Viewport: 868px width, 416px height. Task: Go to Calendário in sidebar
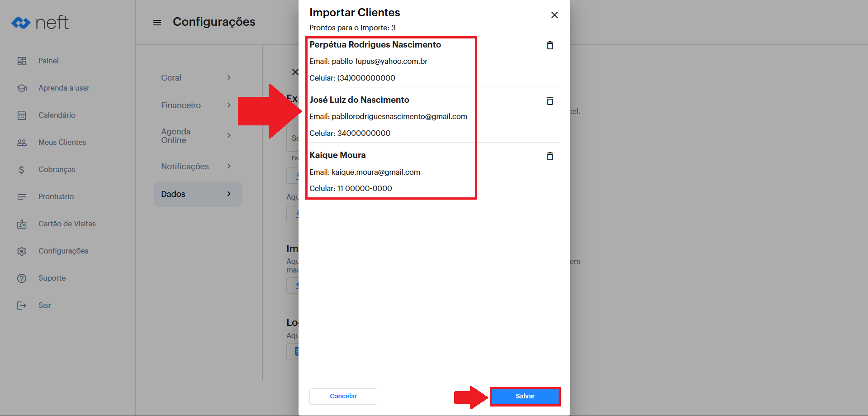pyautogui.click(x=57, y=115)
